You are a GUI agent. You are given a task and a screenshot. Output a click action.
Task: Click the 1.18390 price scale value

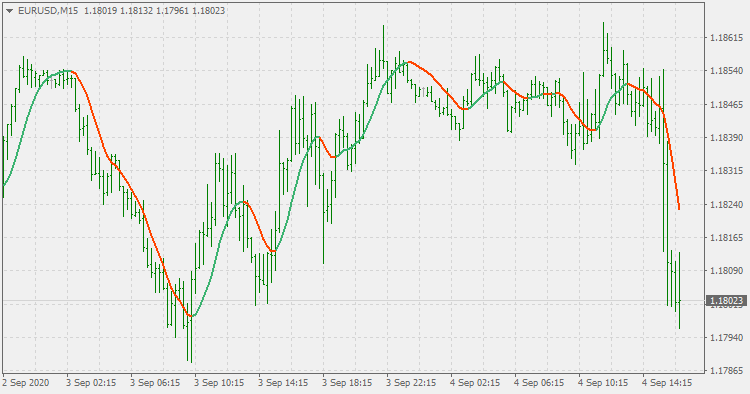(726, 138)
